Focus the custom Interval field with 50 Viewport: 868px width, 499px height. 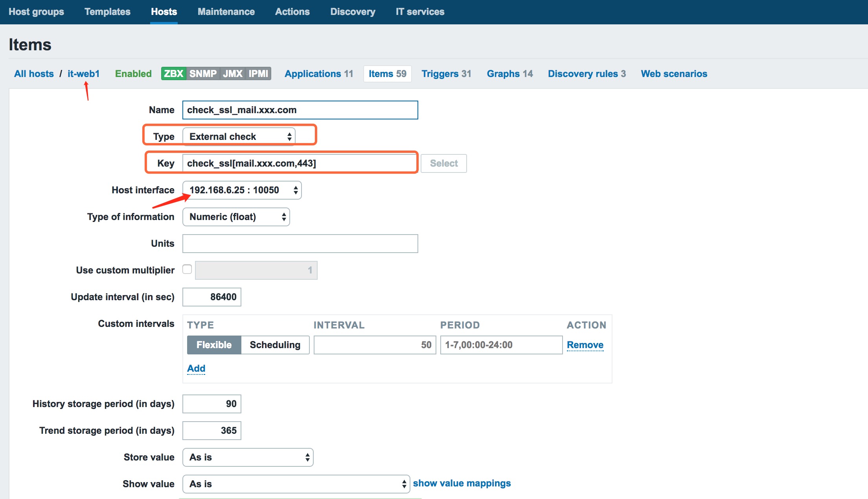(x=375, y=345)
